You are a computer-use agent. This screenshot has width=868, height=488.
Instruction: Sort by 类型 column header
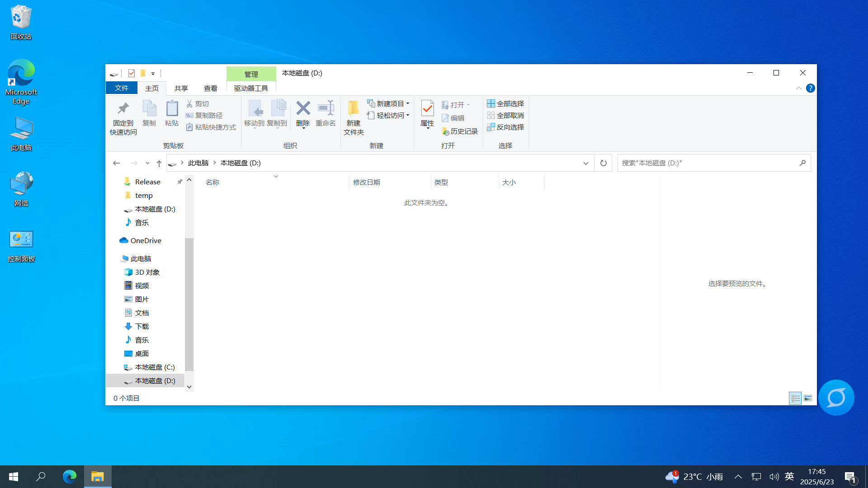(465, 182)
